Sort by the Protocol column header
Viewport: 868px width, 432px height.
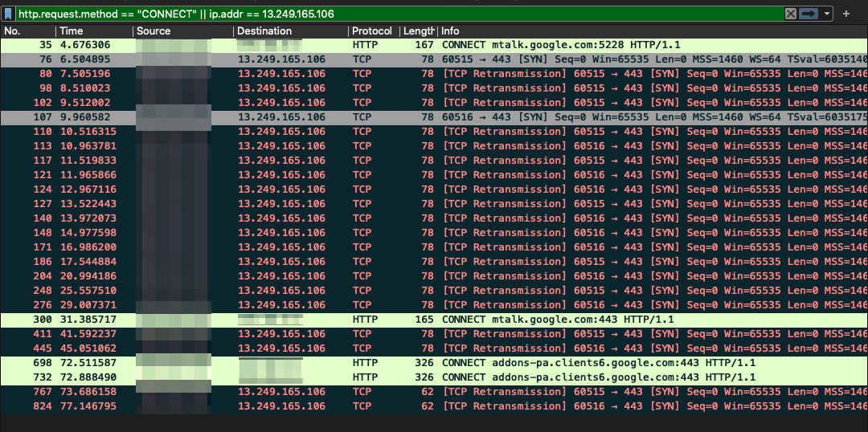375,31
